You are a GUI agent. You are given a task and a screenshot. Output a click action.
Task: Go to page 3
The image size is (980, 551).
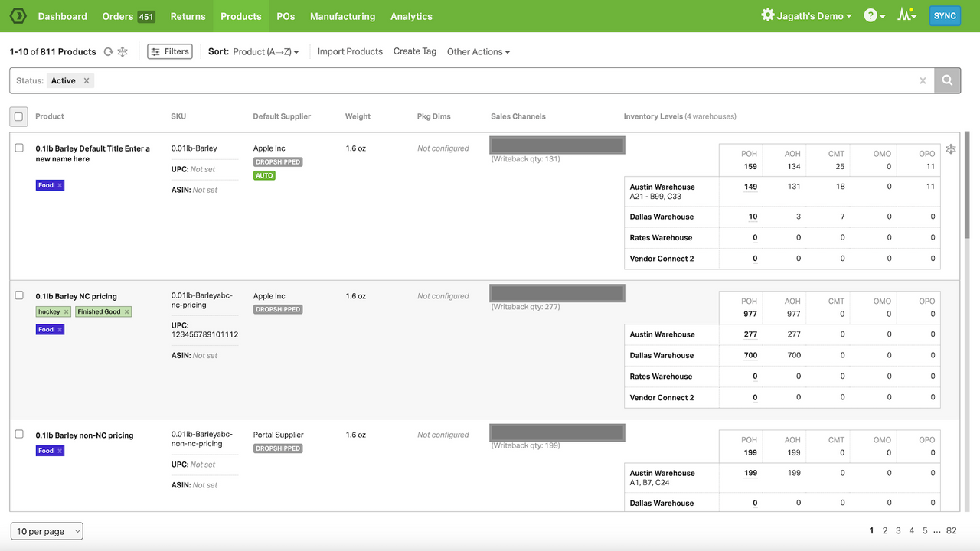point(898,530)
